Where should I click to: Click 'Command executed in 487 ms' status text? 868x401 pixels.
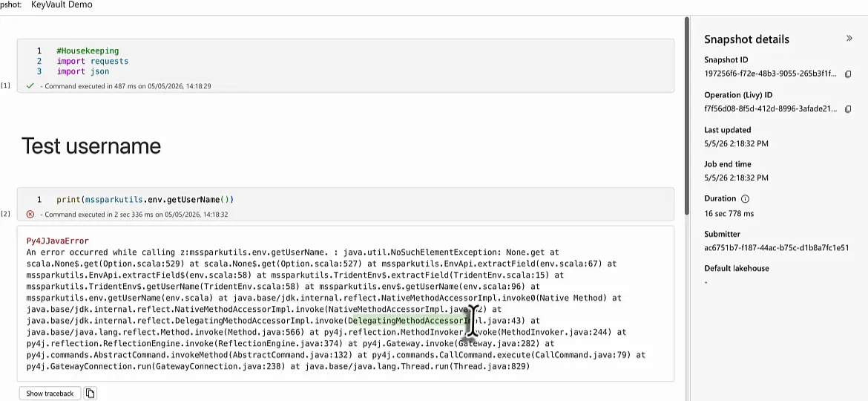point(125,86)
